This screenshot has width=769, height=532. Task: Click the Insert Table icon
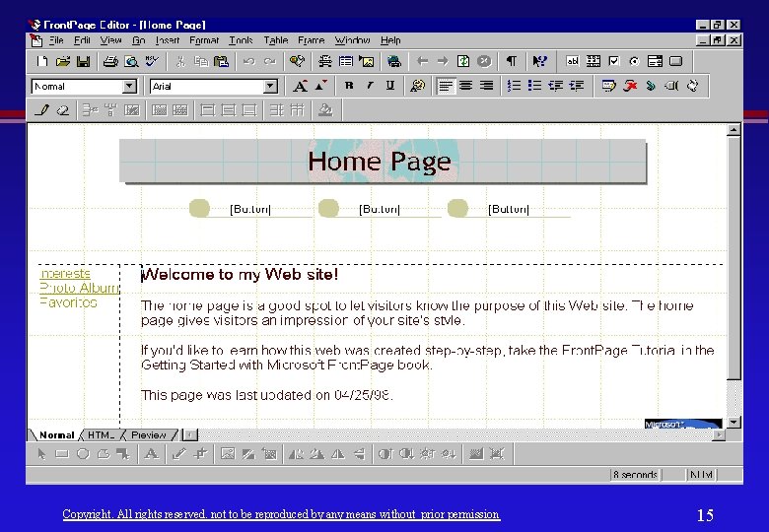point(346,61)
